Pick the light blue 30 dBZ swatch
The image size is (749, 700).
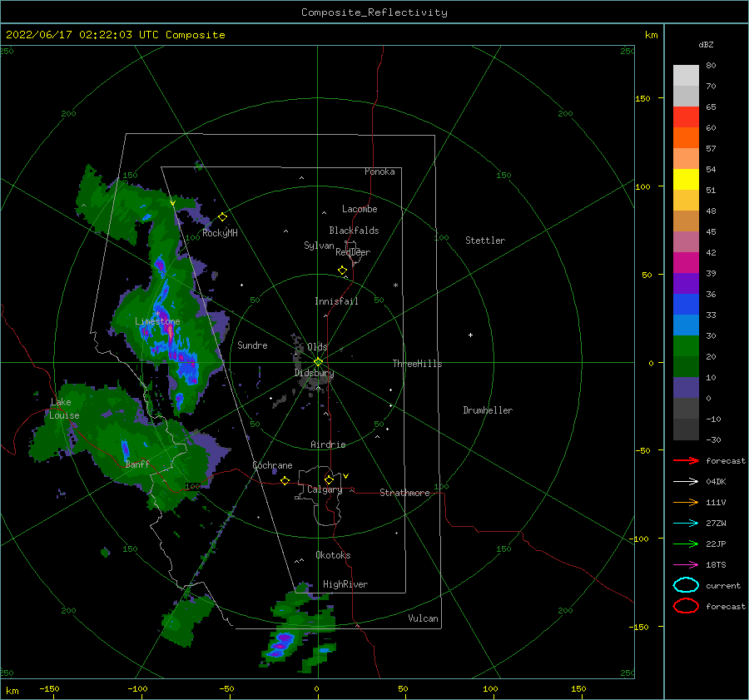686,325
